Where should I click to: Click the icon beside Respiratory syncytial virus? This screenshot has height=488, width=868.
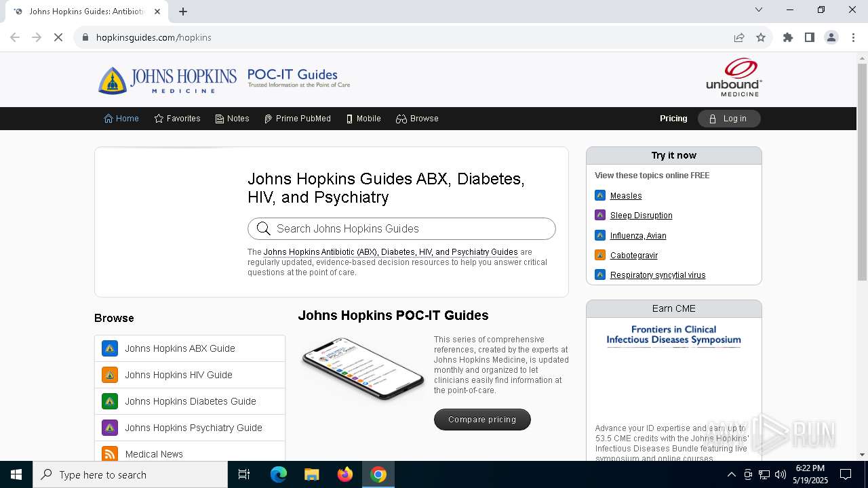600,274
